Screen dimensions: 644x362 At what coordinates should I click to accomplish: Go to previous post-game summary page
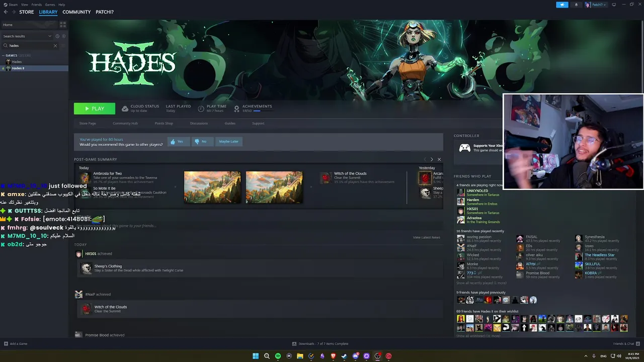pos(425,159)
